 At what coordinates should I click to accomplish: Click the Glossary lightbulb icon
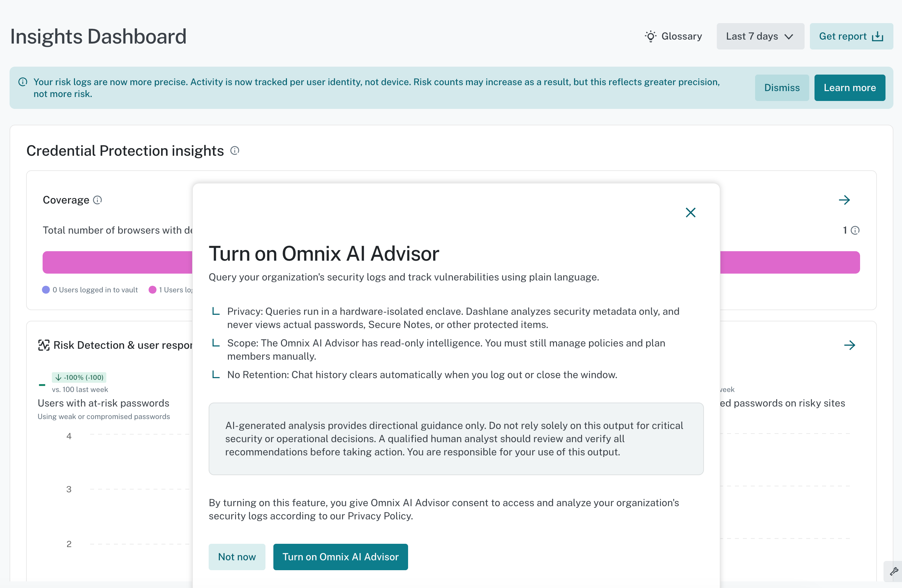(x=651, y=36)
